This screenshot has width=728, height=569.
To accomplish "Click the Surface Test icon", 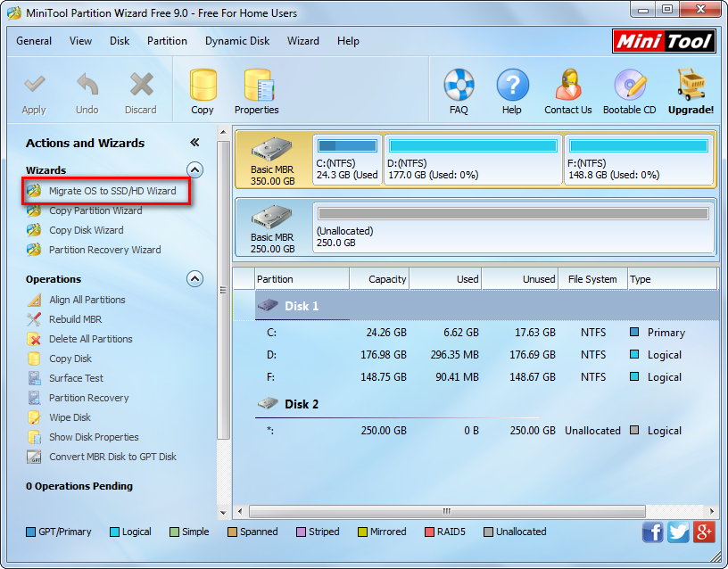I will coord(34,378).
